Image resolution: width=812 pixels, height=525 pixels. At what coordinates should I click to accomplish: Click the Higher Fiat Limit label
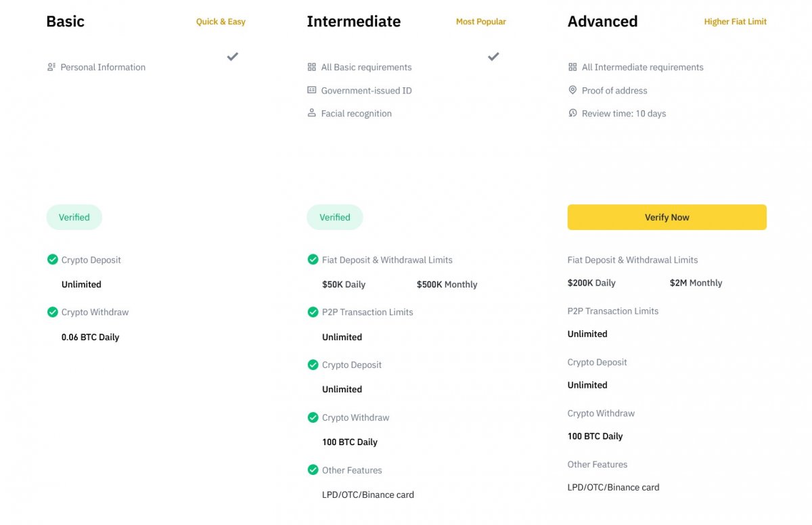735,22
